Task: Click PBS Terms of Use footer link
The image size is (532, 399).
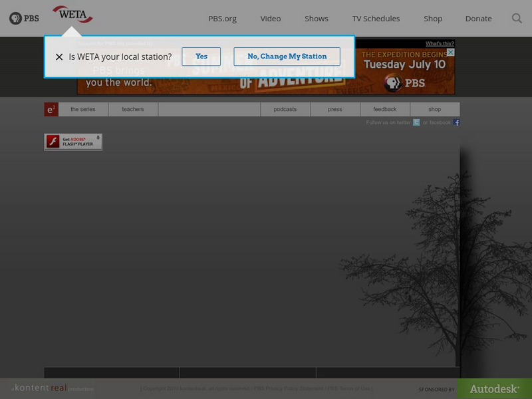Action: click(348, 388)
